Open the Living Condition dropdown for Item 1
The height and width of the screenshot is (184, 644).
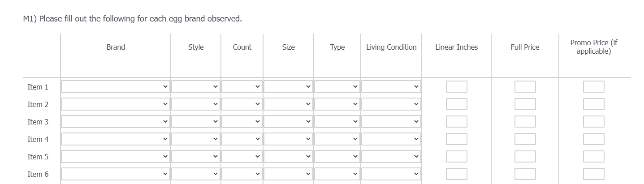click(391, 87)
